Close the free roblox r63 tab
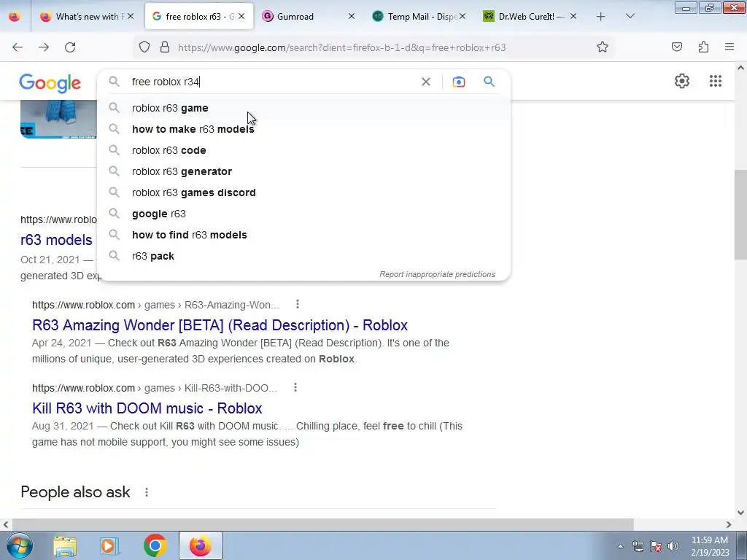The height and width of the screenshot is (560, 747). (241, 17)
